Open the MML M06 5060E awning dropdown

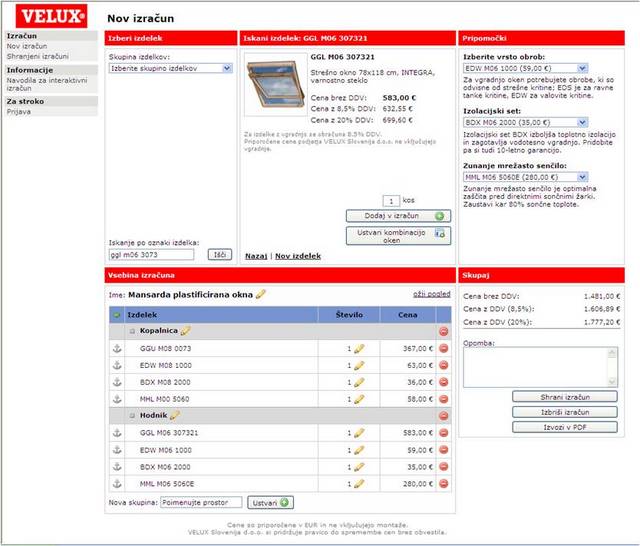525,177
